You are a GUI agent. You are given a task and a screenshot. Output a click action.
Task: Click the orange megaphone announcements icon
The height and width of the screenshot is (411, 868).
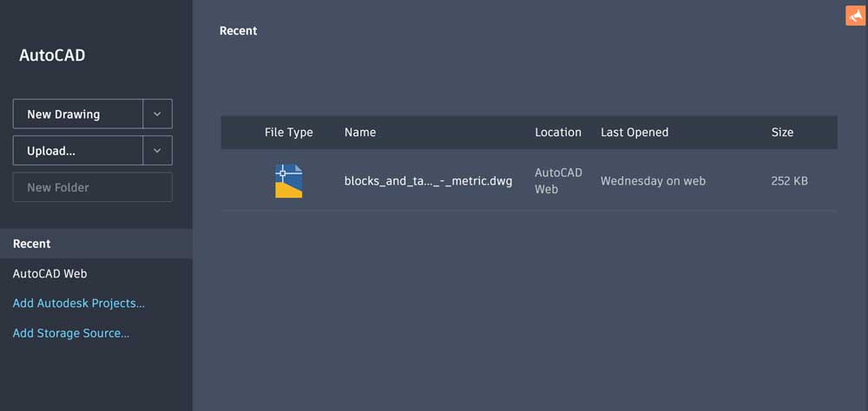click(855, 16)
